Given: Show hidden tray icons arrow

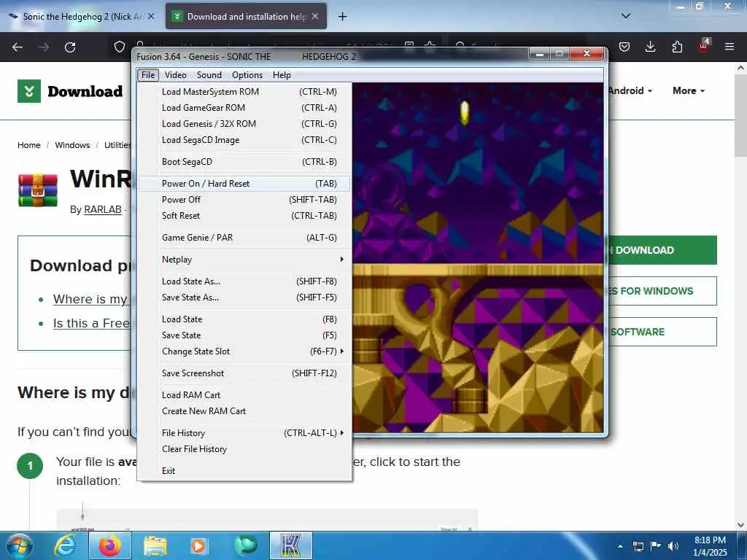Looking at the screenshot, I should (620, 545).
